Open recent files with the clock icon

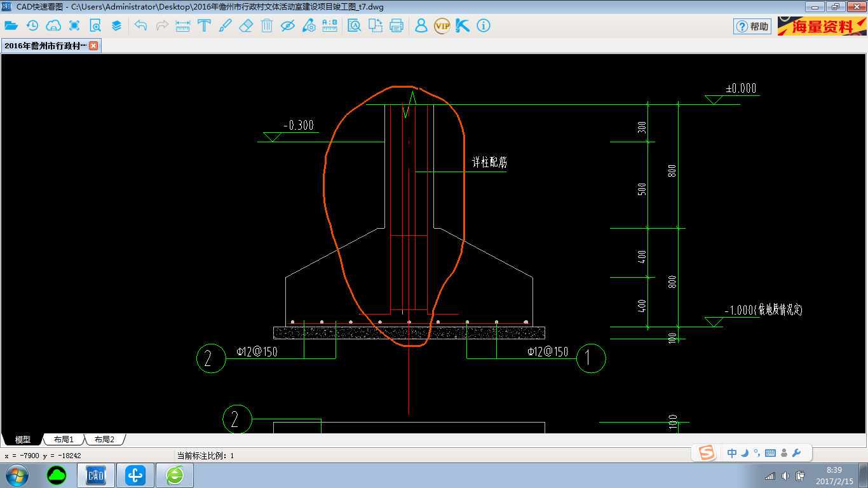tap(32, 26)
